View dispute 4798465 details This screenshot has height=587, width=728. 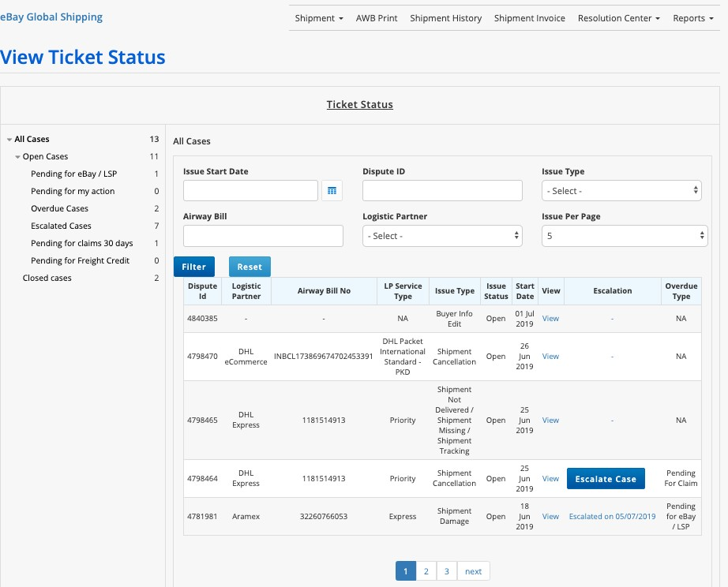click(550, 421)
